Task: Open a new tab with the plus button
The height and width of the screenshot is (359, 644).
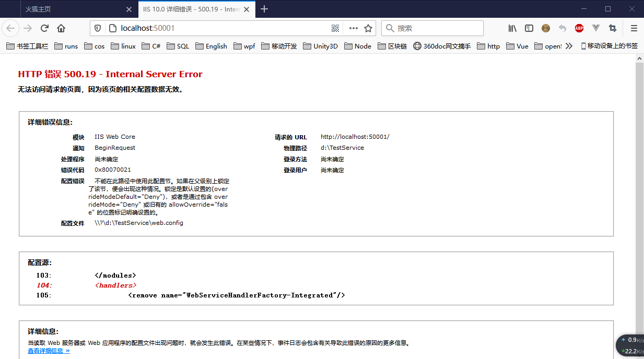Action: (264, 9)
